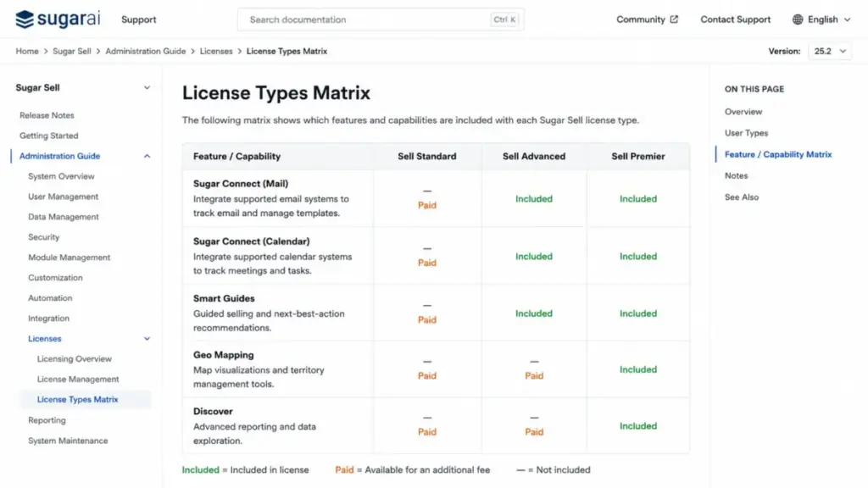Collapse Administration Guide chevron in sidebar

coord(147,156)
